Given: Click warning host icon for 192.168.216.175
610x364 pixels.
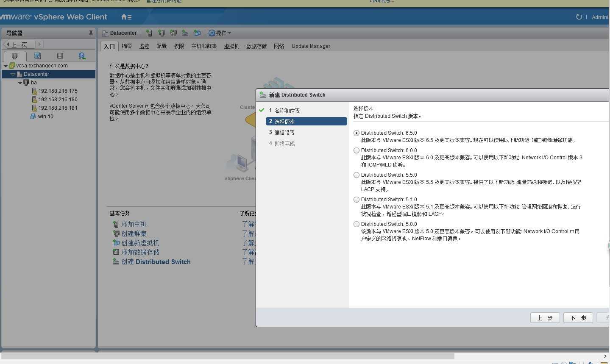Looking at the screenshot, I should click(34, 91).
